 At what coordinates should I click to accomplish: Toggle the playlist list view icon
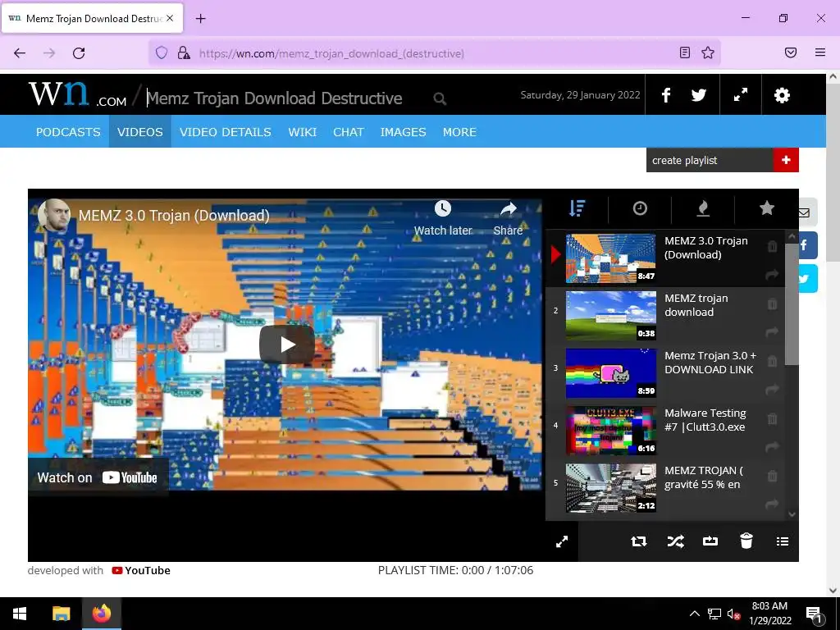[x=782, y=541]
